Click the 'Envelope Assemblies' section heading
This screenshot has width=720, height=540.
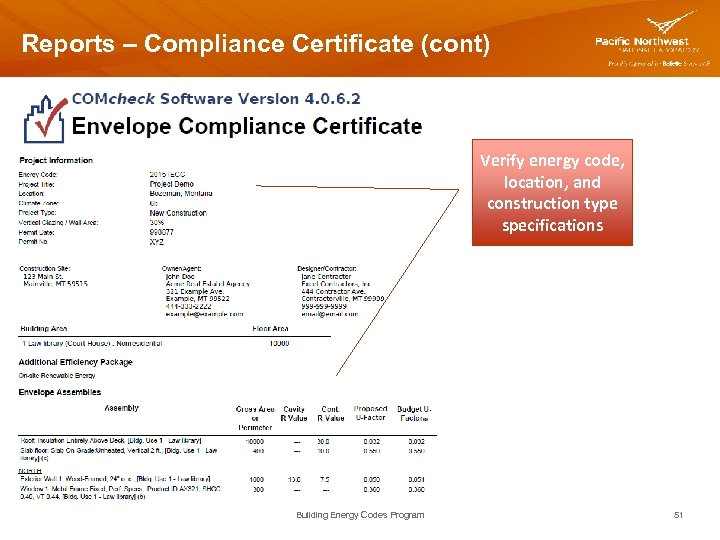tap(60, 392)
